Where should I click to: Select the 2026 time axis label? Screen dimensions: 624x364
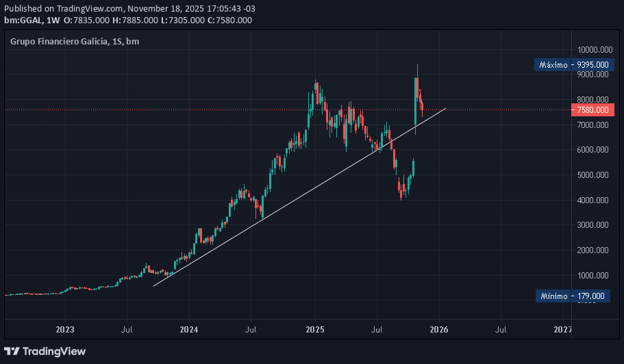438,329
